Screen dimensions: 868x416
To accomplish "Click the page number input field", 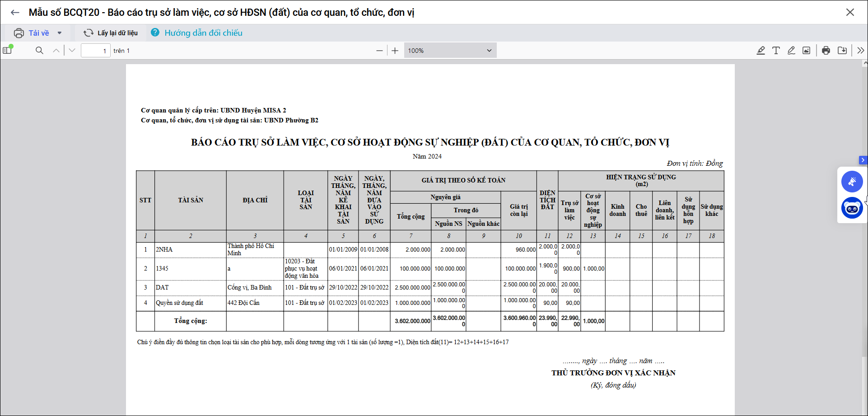I will click(x=96, y=51).
